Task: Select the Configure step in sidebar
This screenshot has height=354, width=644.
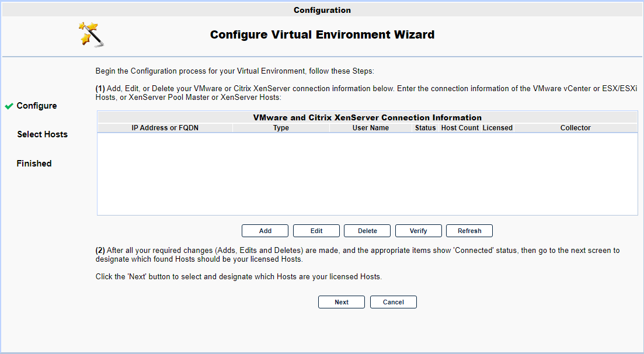Action: (x=37, y=106)
